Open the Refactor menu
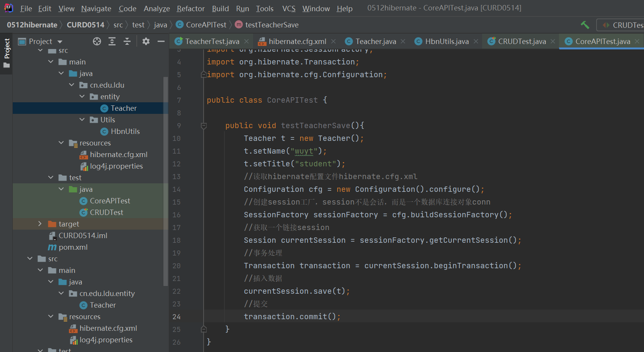Viewport: 644px width, 352px height. pyautogui.click(x=191, y=8)
